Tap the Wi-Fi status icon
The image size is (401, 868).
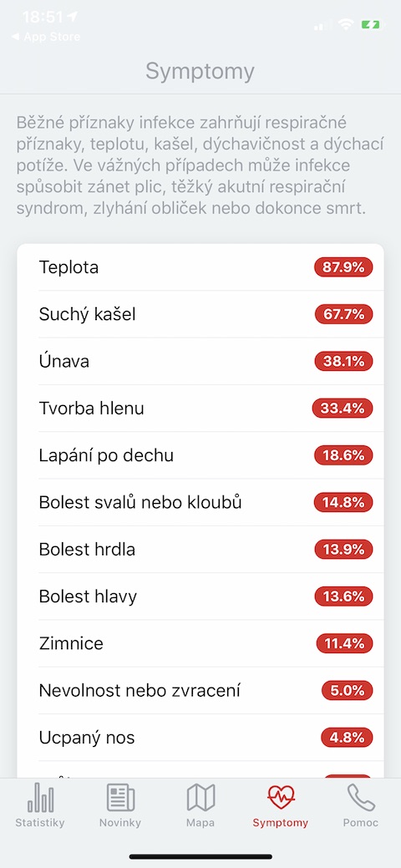coord(347,24)
